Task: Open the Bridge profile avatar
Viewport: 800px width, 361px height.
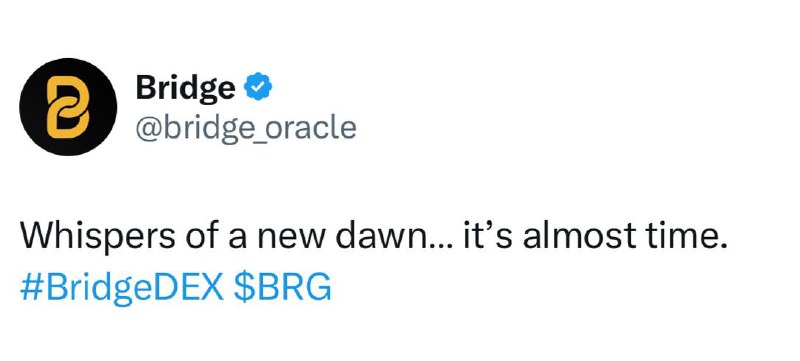Action: 68,107
